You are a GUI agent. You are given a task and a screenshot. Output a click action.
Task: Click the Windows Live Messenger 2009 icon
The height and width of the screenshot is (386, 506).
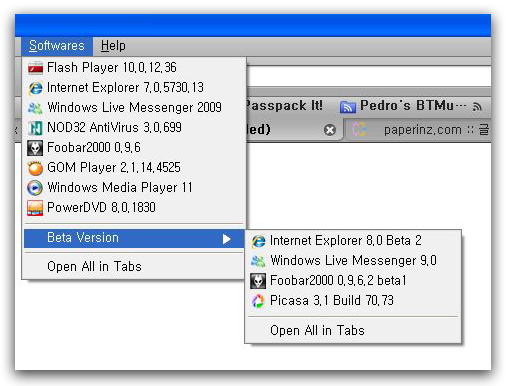[35, 108]
